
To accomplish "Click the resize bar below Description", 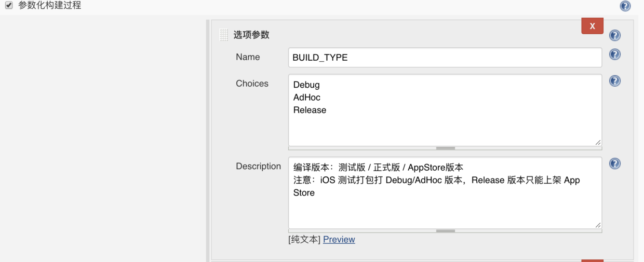I will coord(445,231).
